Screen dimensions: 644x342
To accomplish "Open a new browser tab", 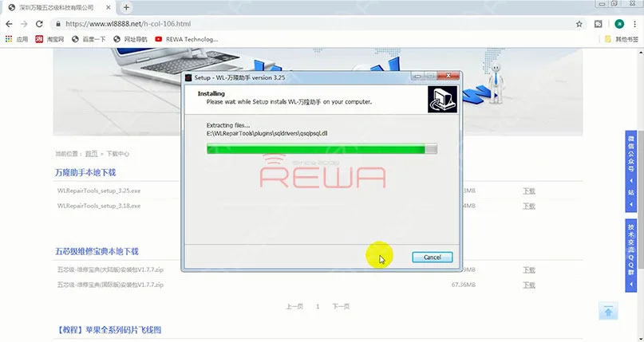I will pyautogui.click(x=126, y=7).
